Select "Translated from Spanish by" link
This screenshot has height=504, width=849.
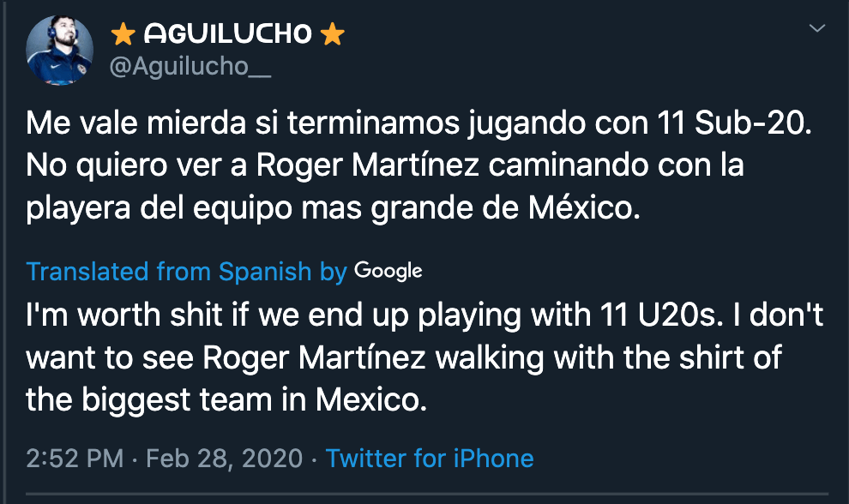[x=186, y=272]
